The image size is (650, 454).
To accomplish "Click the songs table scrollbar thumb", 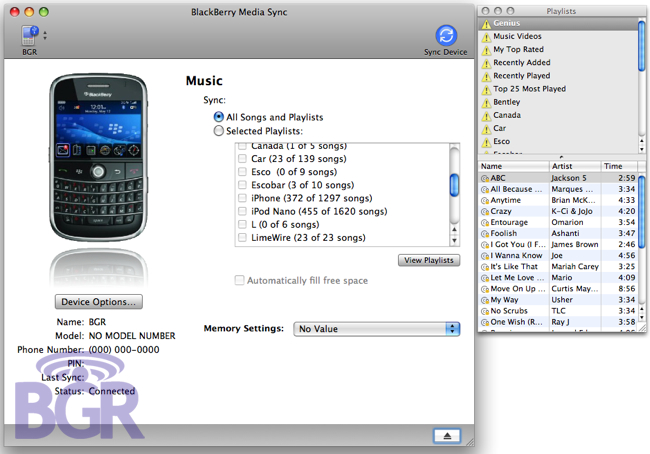I will (x=642, y=212).
